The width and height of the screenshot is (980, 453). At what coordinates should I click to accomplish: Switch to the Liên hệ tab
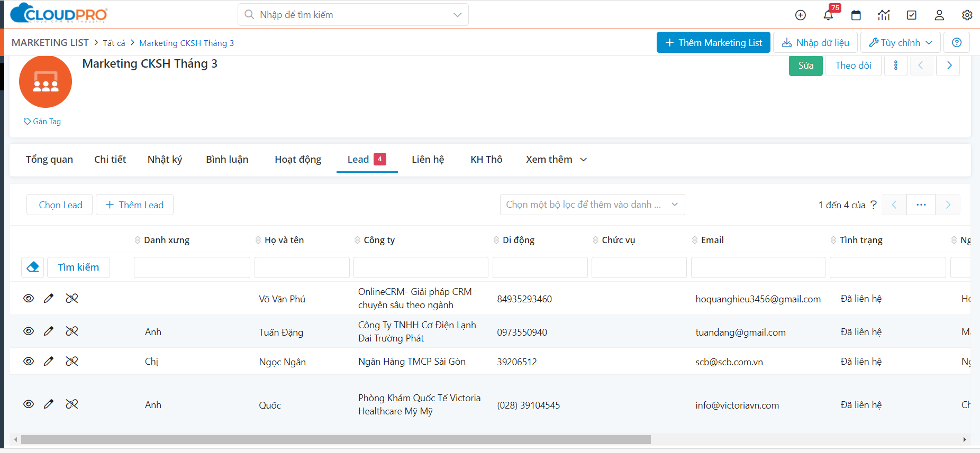click(x=428, y=160)
